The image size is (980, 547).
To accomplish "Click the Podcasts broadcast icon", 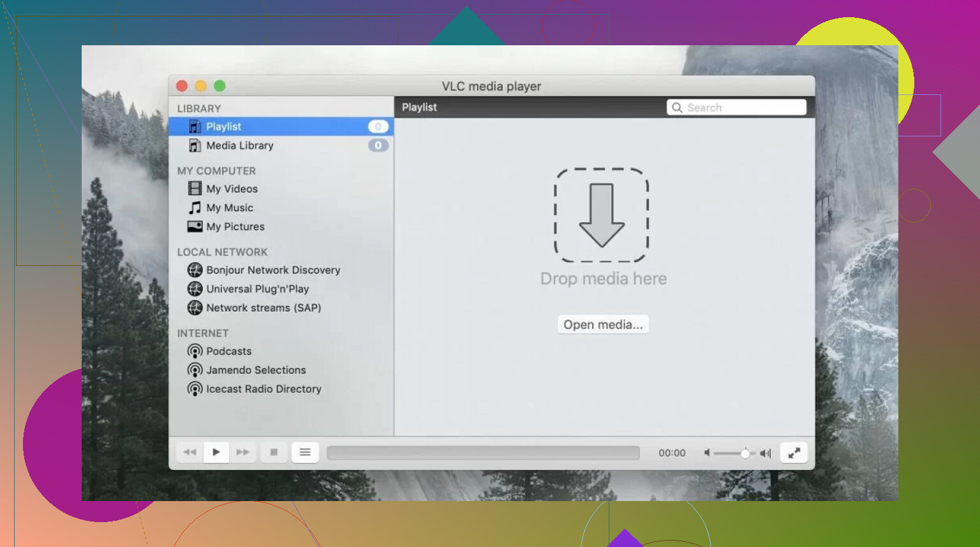I will tap(195, 351).
